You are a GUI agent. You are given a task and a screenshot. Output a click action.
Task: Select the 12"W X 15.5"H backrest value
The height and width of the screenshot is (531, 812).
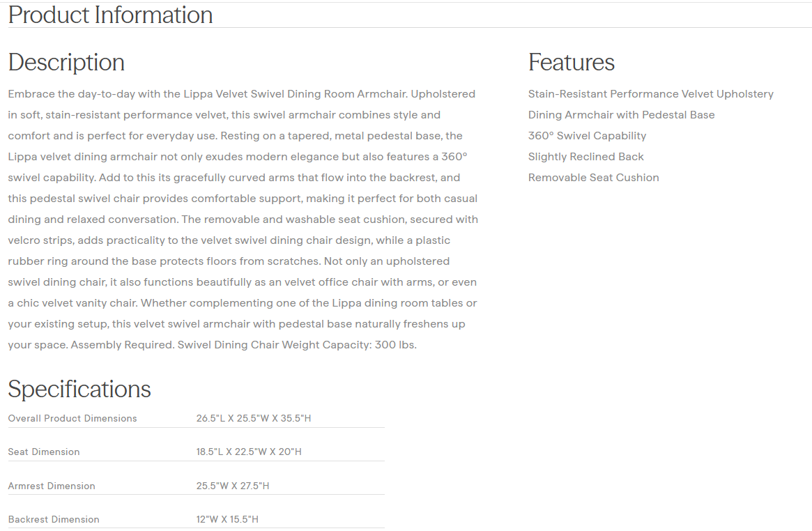click(227, 519)
